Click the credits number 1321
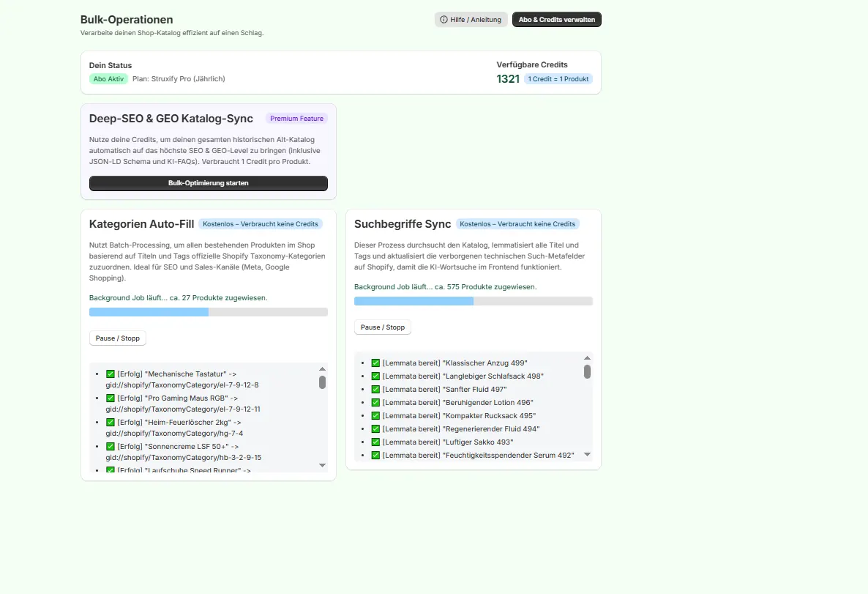Image resolution: width=868 pixels, height=594 pixels. (508, 78)
